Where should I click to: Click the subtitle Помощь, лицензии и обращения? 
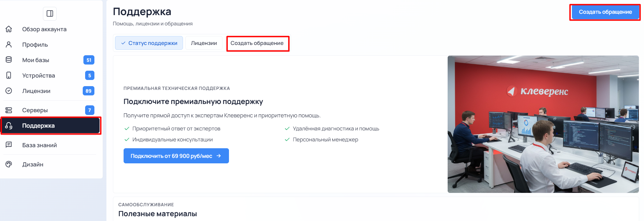pos(153,24)
